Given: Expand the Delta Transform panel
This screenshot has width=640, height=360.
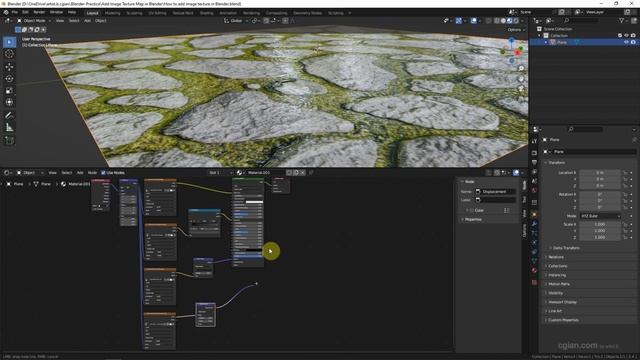Looking at the screenshot, I should pos(567,248).
